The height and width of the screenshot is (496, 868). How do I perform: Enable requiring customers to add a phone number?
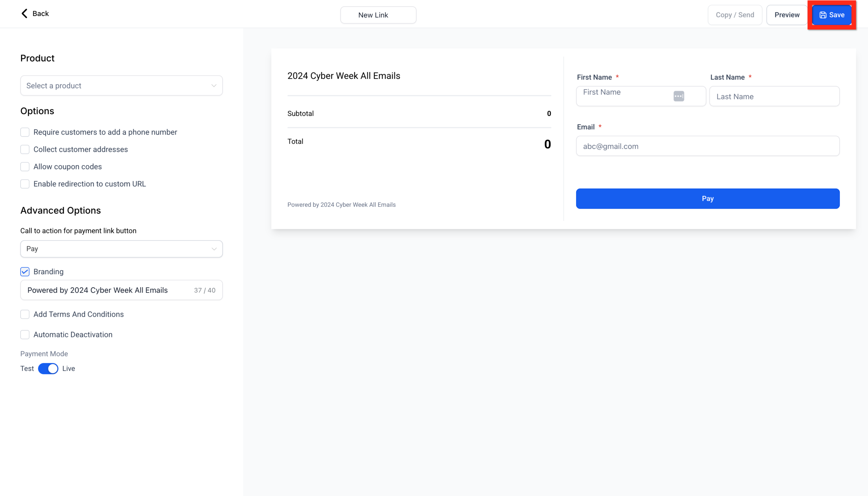[x=24, y=132]
